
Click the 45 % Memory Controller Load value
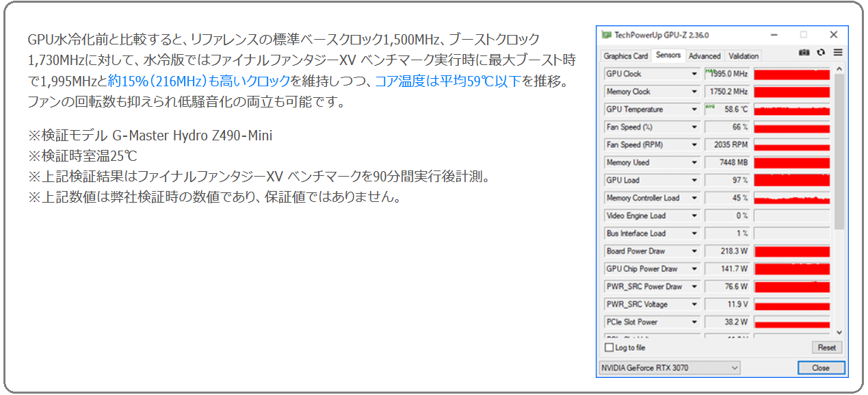tap(727, 198)
